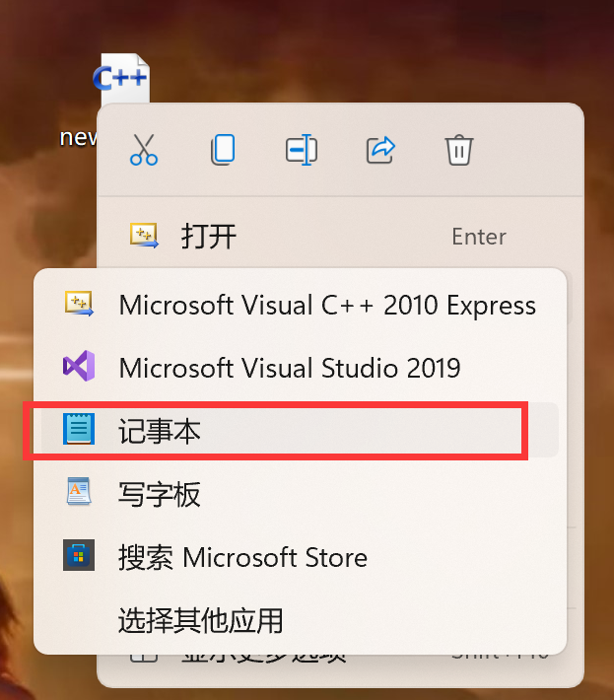Image resolution: width=614 pixels, height=700 pixels.
Task: Click the Rename icon
Action: 302,150
